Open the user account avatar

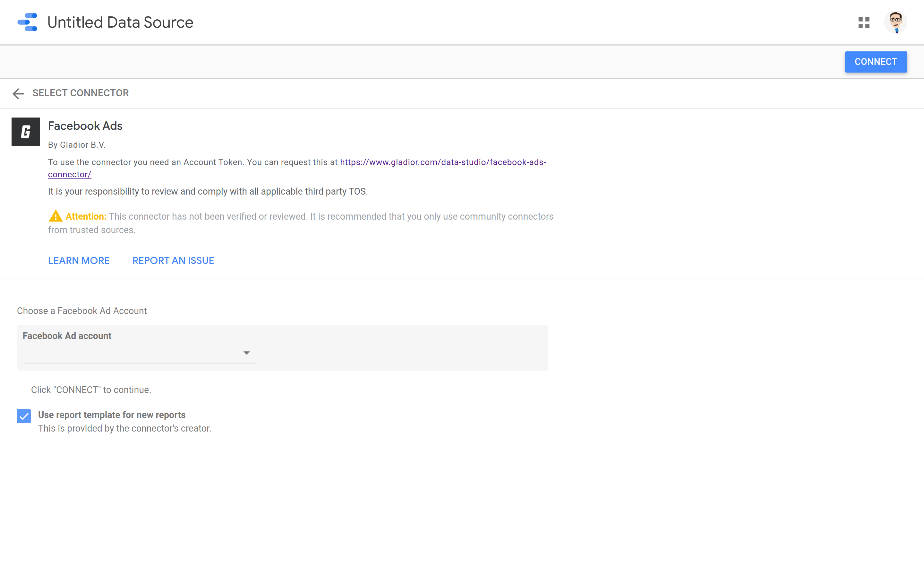coord(895,22)
